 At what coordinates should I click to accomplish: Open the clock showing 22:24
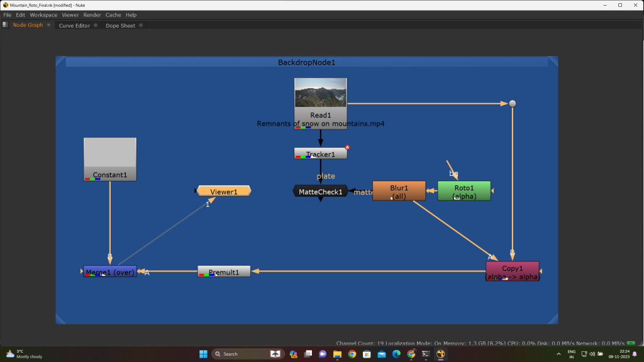coord(619,354)
